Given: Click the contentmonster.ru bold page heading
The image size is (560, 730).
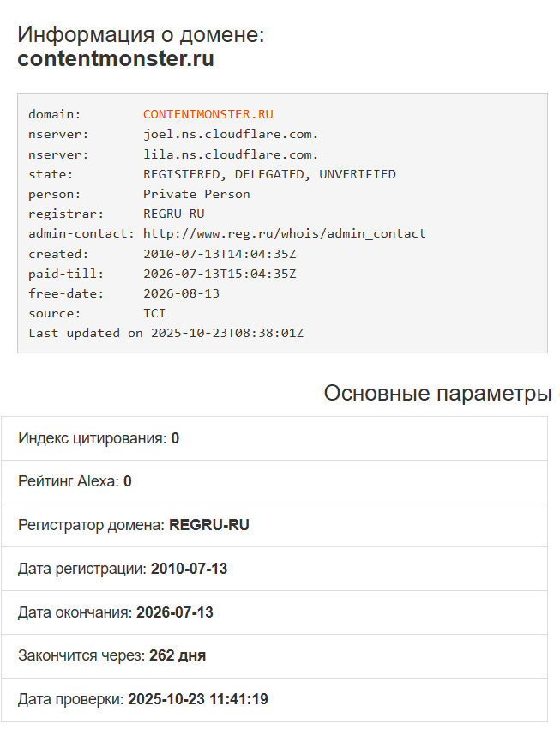Looking at the screenshot, I should (116, 59).
